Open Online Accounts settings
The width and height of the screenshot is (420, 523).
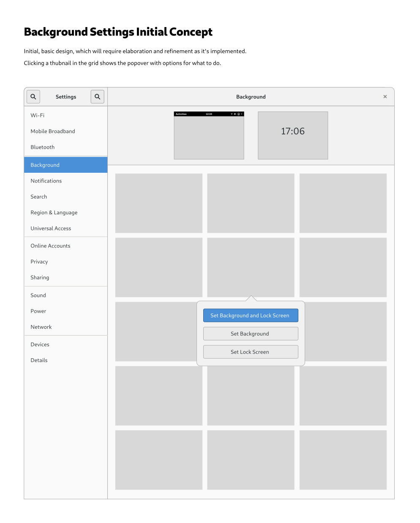tap(50, 246)
